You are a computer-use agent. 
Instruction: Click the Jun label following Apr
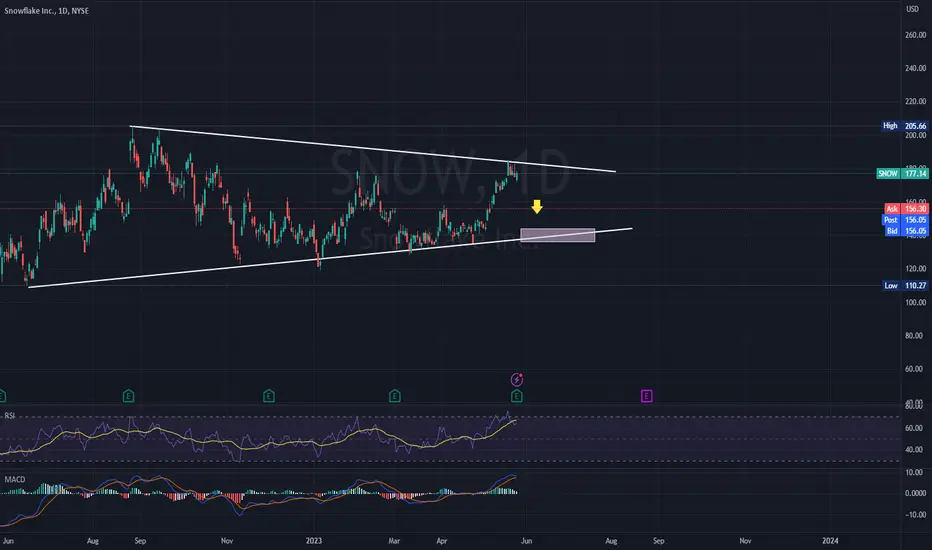point(526,541)
